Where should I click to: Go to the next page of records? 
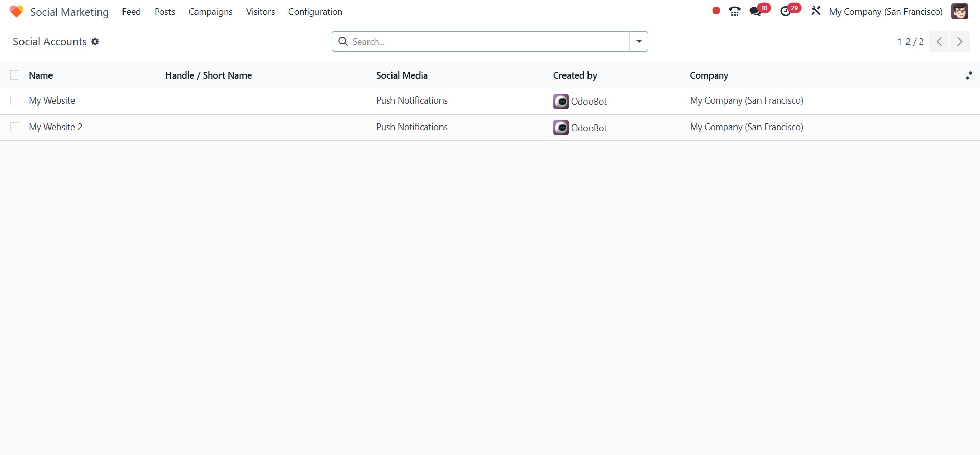[960, 41]
